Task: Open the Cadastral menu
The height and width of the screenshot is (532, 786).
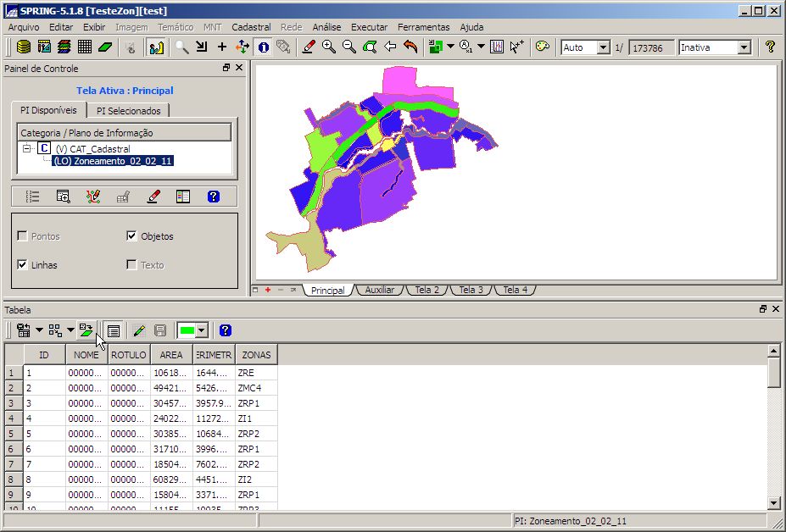Action: [x=251, y=27]
